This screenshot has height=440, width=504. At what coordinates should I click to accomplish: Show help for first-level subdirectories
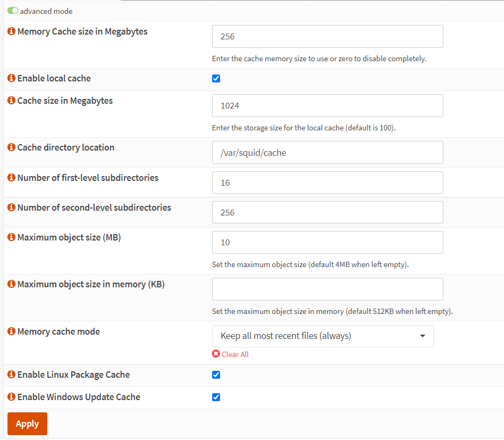(11, 178)
